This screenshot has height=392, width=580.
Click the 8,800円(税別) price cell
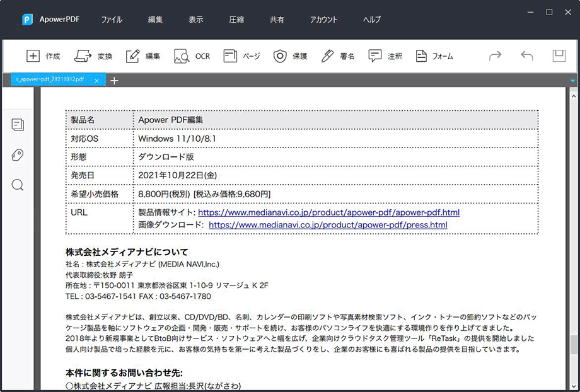(335, 193)
